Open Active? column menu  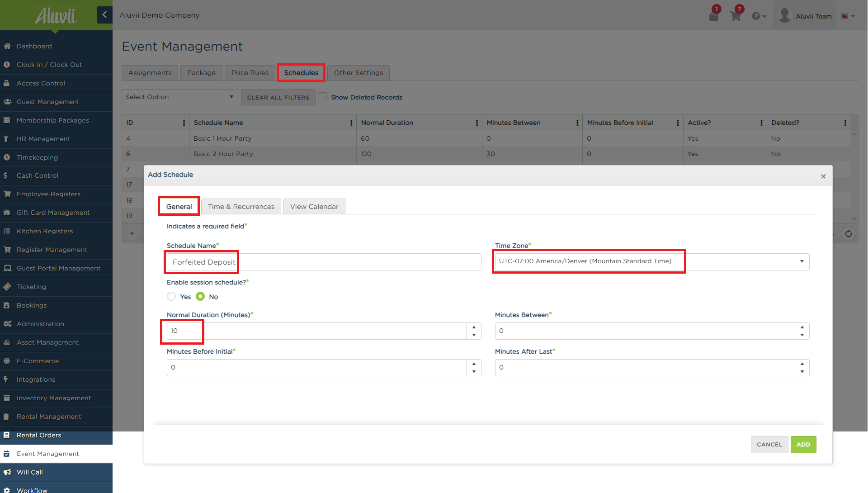pyautogui.click(x=761, y=123)
